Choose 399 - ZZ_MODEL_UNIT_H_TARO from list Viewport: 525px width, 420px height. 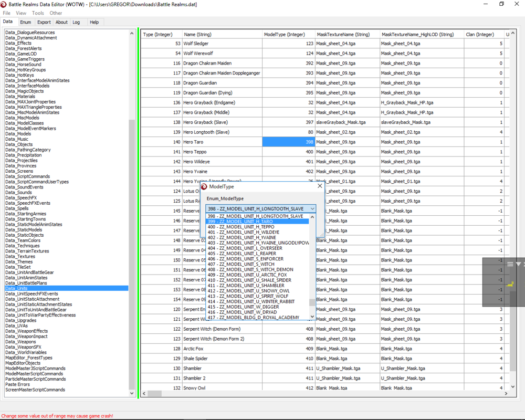point(257,222)
